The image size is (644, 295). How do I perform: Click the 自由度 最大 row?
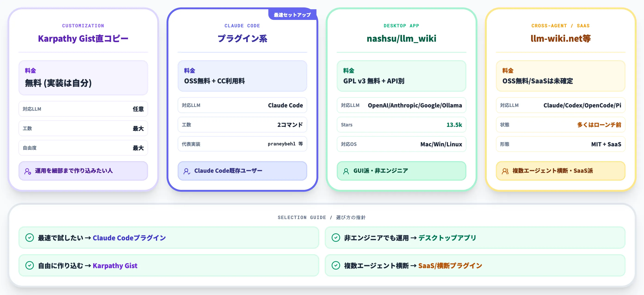[x=83, y=148]
